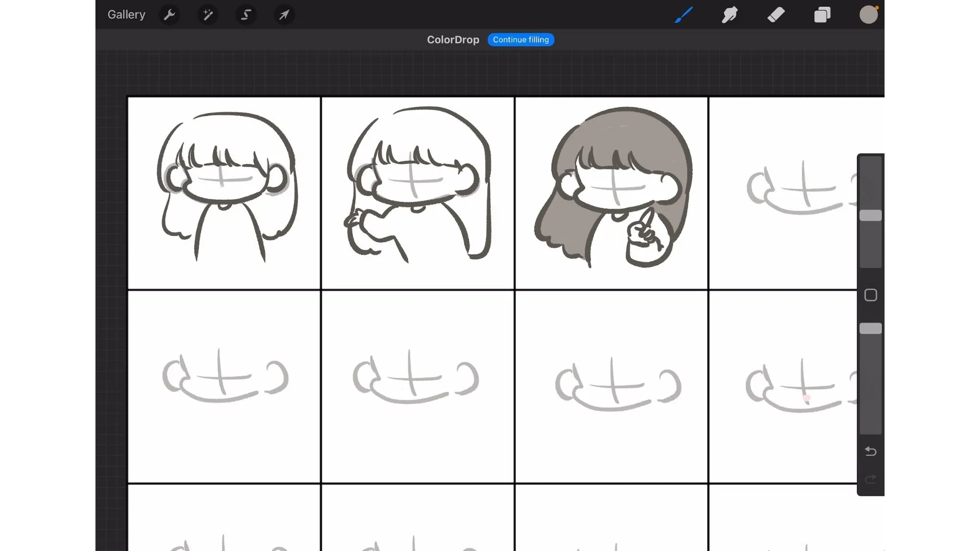Redo the last undone action
This screenshot has width=980, height=551.
(870, 479)
